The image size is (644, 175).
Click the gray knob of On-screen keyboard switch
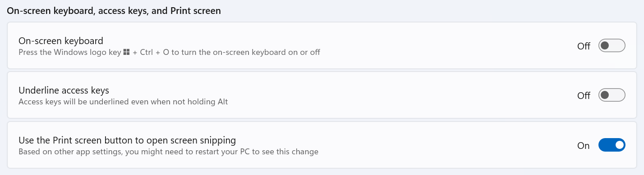coord(605,46)
